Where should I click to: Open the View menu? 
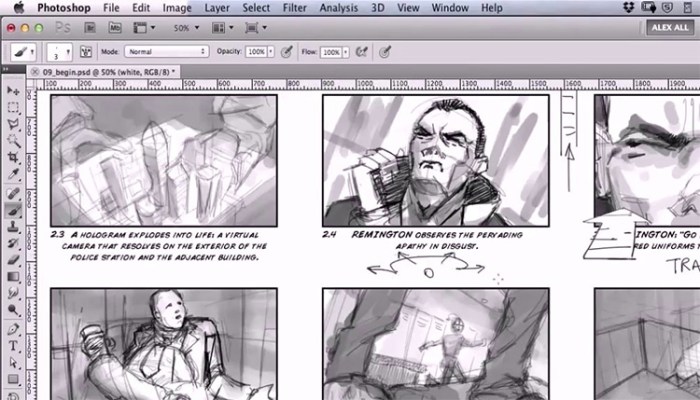(x=408, y=8)
